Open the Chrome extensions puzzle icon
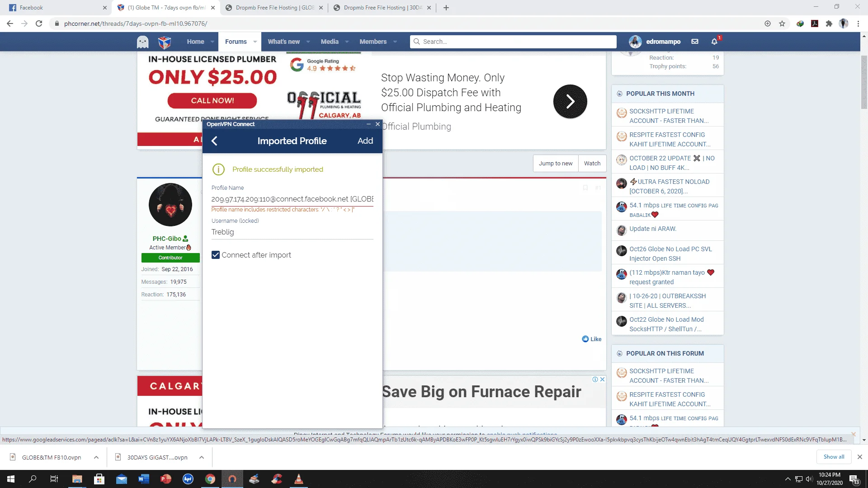Screen dimensions: 868x488 829,23
